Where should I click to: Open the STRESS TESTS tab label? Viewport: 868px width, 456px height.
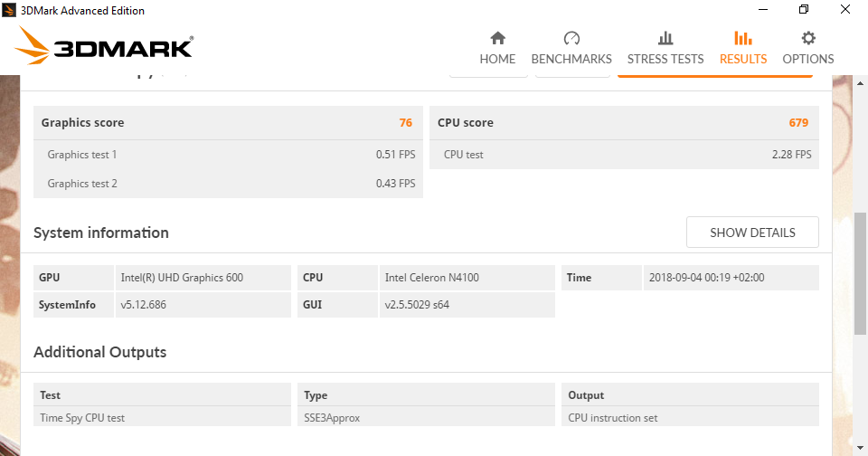665,59
